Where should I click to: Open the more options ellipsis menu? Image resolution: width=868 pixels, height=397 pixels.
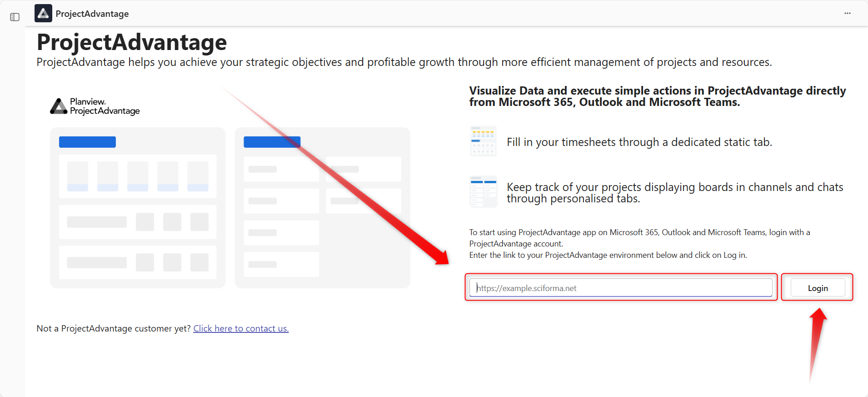(848, 13)
